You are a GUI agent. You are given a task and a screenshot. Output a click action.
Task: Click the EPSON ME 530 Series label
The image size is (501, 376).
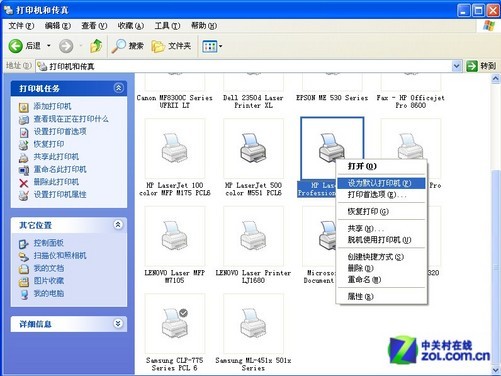click(x=332, y=98)
